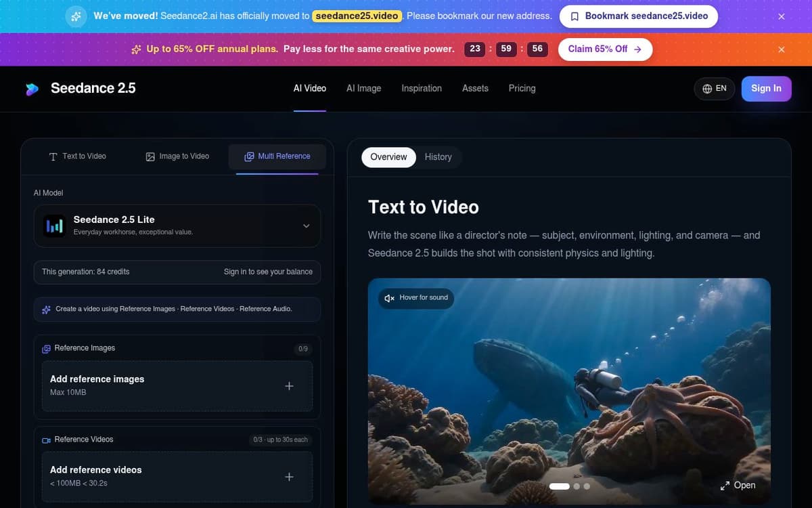Screen dimensions: 812x508
Task: Click the Claim 65% Off button
Action: (x=605, y=49)
